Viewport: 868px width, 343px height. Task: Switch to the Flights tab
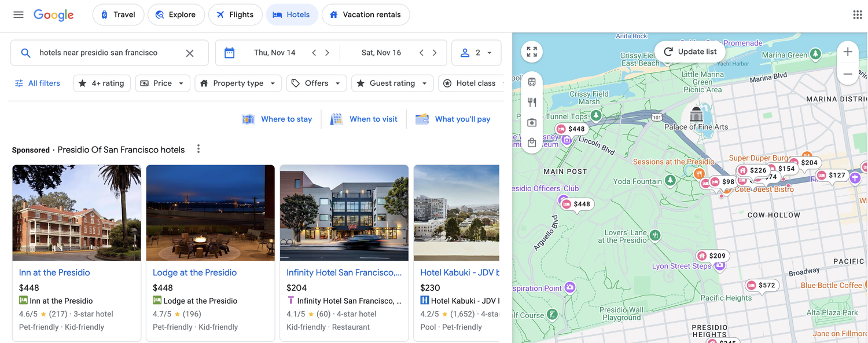click(235, 14)
